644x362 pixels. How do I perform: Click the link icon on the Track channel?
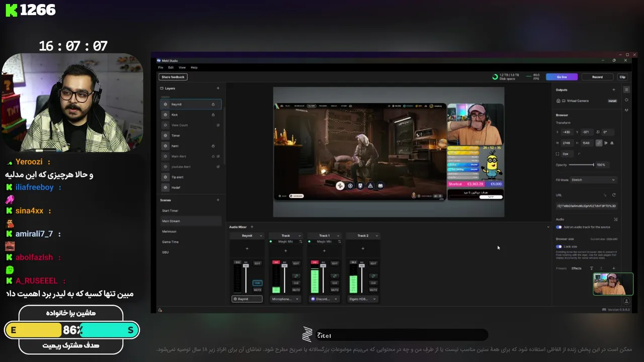(x=296, y=276)
